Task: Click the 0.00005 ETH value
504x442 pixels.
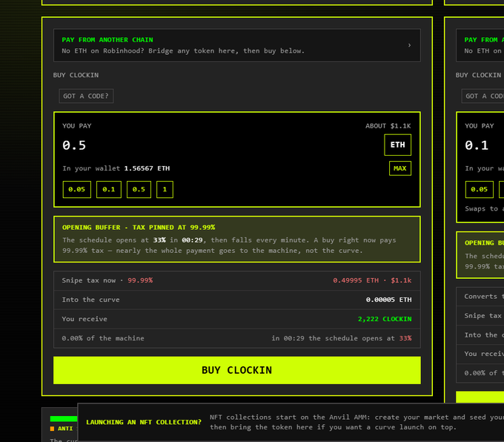Action: [388, 300]
